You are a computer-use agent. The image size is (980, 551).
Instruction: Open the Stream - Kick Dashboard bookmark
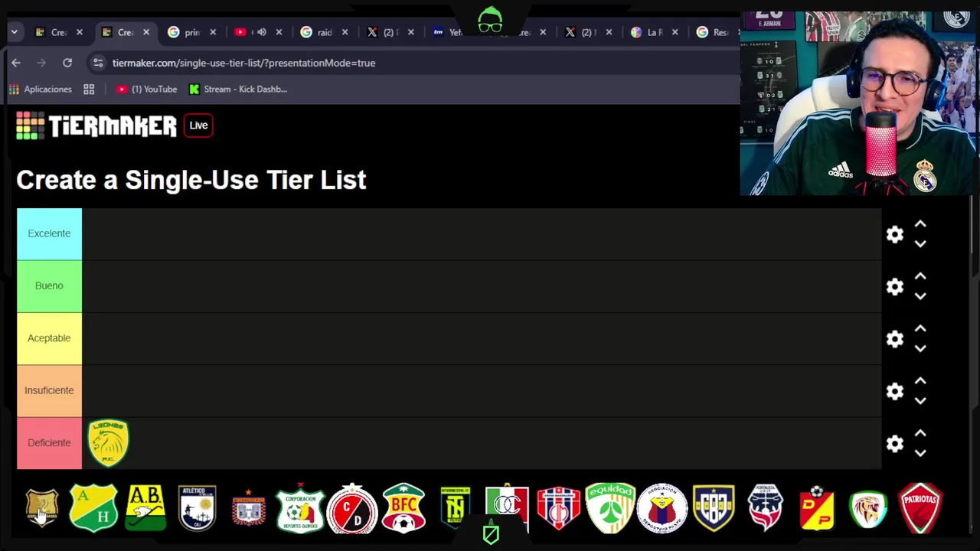(238, 89)
